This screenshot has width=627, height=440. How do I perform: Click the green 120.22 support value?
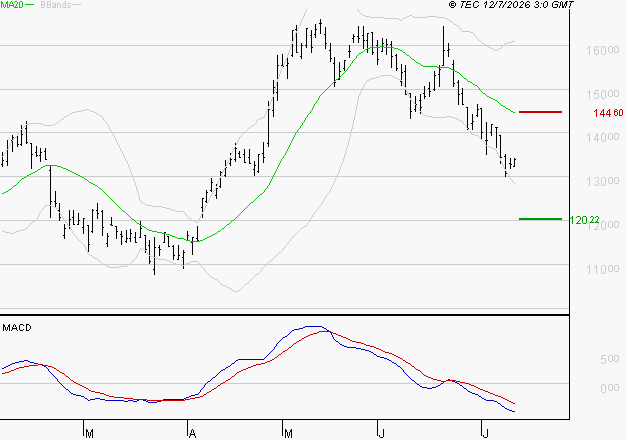tap(584, 220)
